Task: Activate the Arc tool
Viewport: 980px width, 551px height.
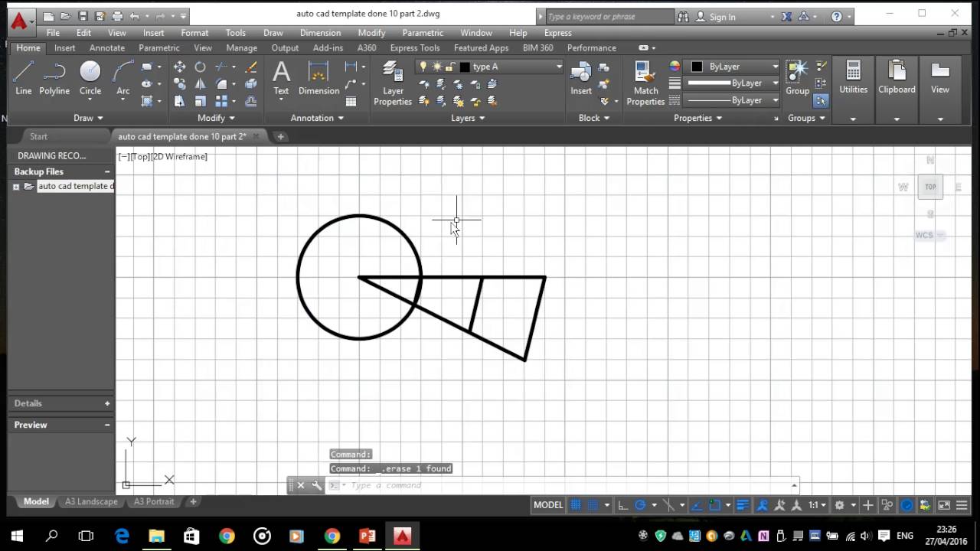Action: [x=122, y=79]
